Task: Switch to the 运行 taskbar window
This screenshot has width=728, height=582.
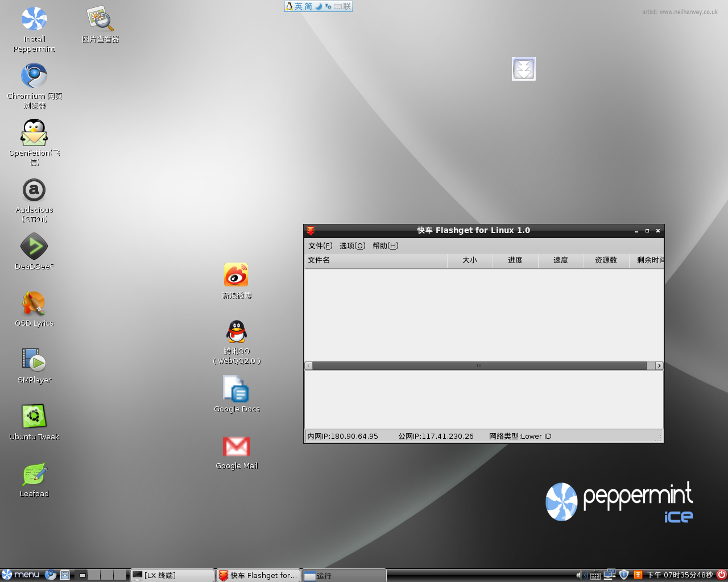Action: point(344,575)
